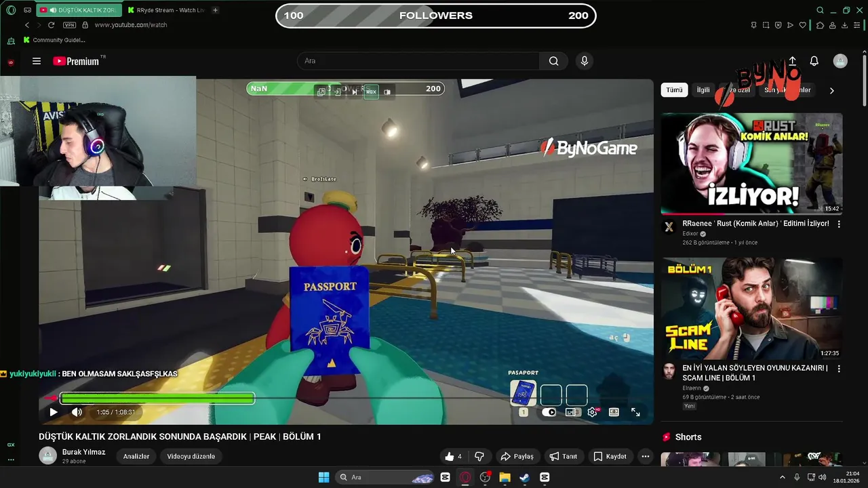Open the browser tab search magnifier

tap(820, 10)
